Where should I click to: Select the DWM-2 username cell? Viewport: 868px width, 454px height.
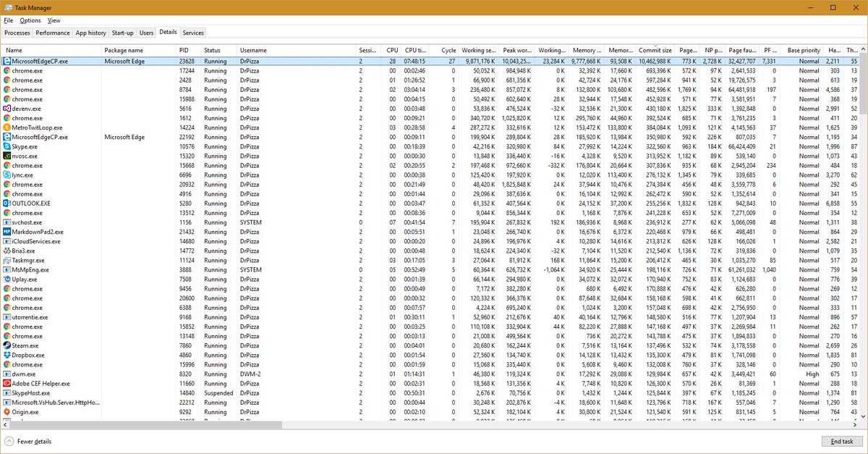tap(250, 374)
